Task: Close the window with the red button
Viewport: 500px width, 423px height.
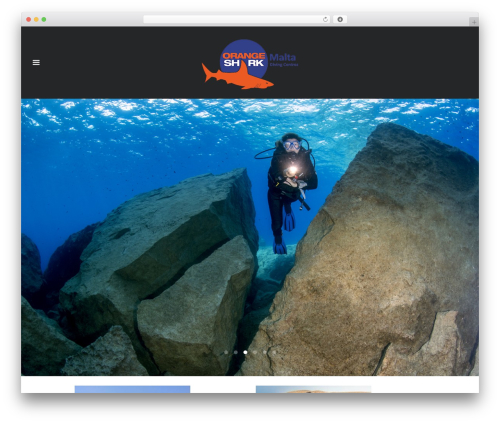Action: [29, 19]
